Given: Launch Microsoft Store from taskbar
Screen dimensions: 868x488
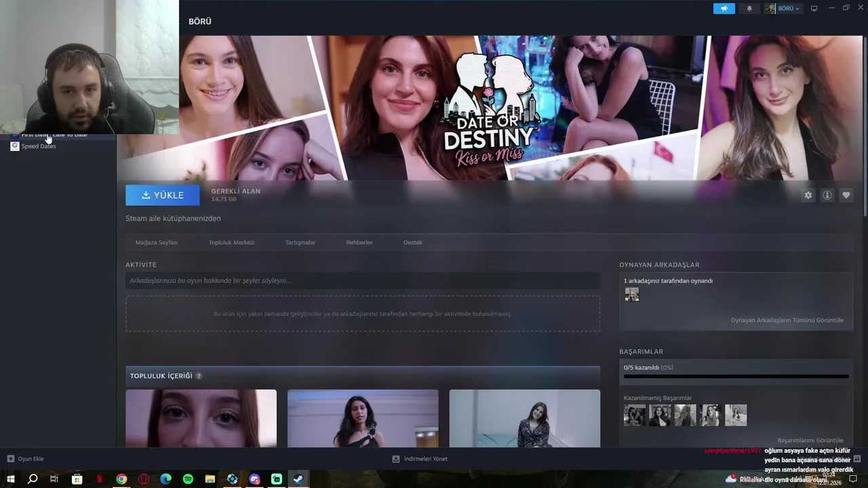Looking at the screenshot, I should point(77,479).
